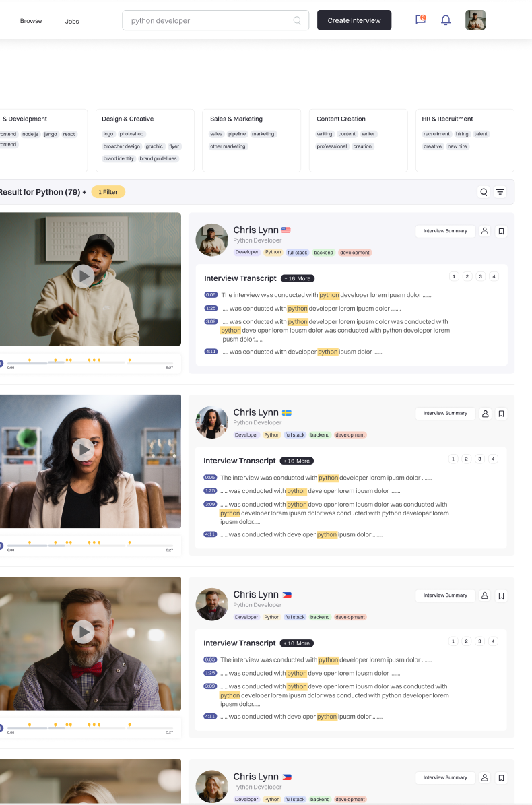
Task: Expand '+16 More' in third transcript
Action: coord(297,643)
